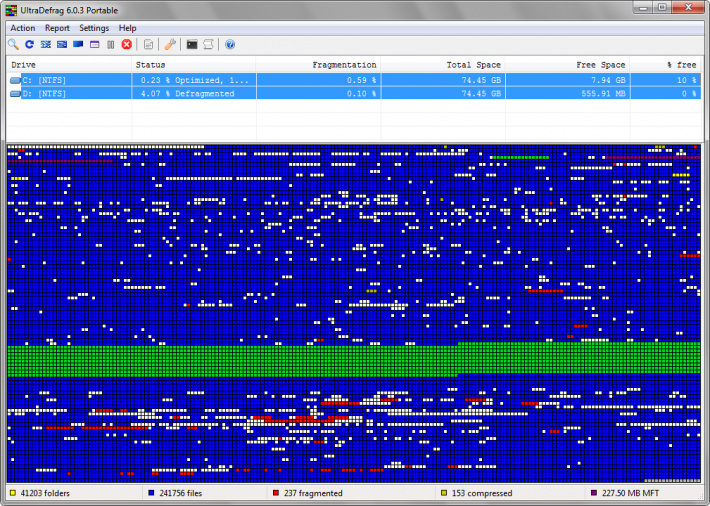Pause the job with the pause icon

click(x=110, y=44)
